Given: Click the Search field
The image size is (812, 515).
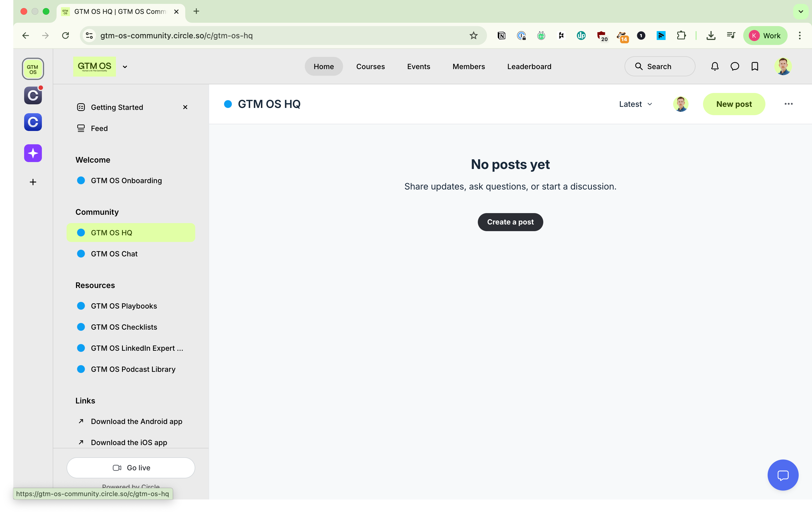Looking at the screenshot, I should coord(659,67).
